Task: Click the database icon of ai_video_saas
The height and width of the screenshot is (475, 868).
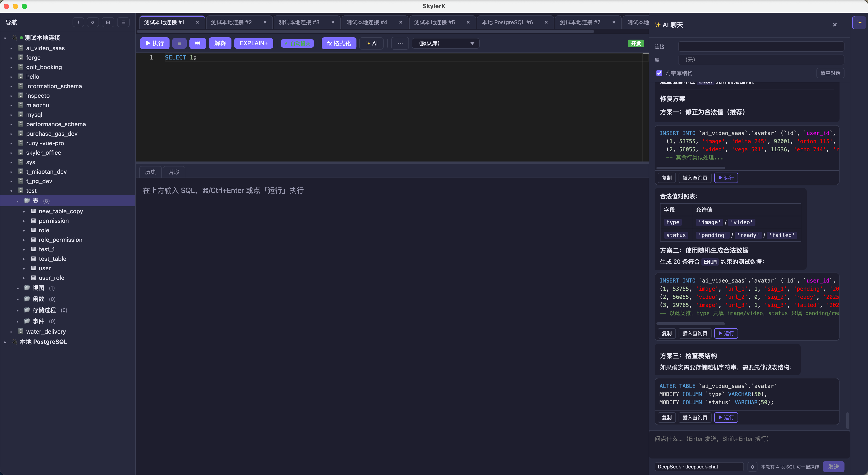Action: point(21,48)
